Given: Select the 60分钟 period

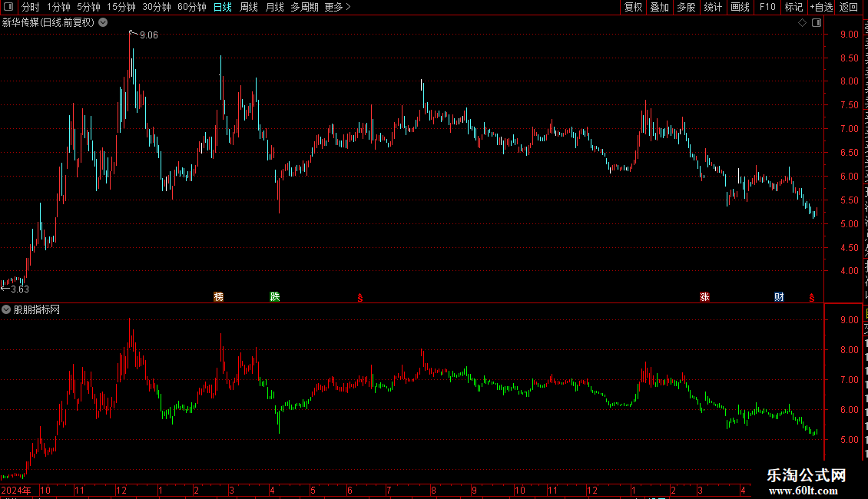Looking at the screenshot, I should point(191,7).
